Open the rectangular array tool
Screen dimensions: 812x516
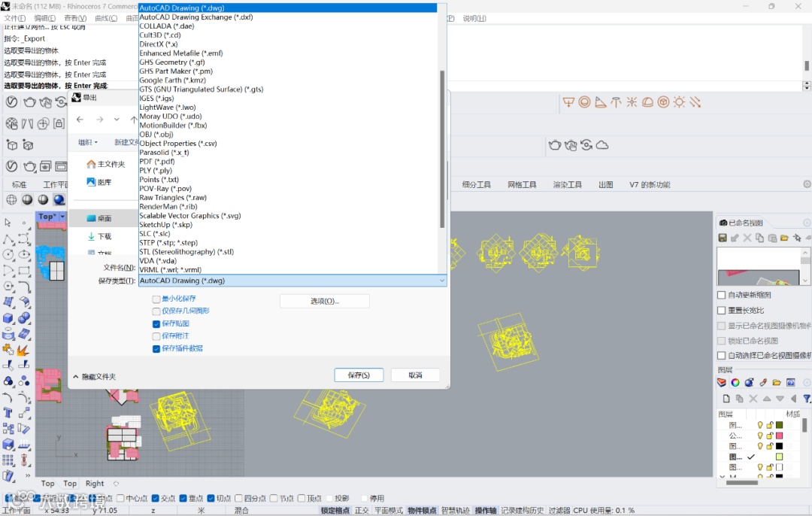click(x=8, y=460)
